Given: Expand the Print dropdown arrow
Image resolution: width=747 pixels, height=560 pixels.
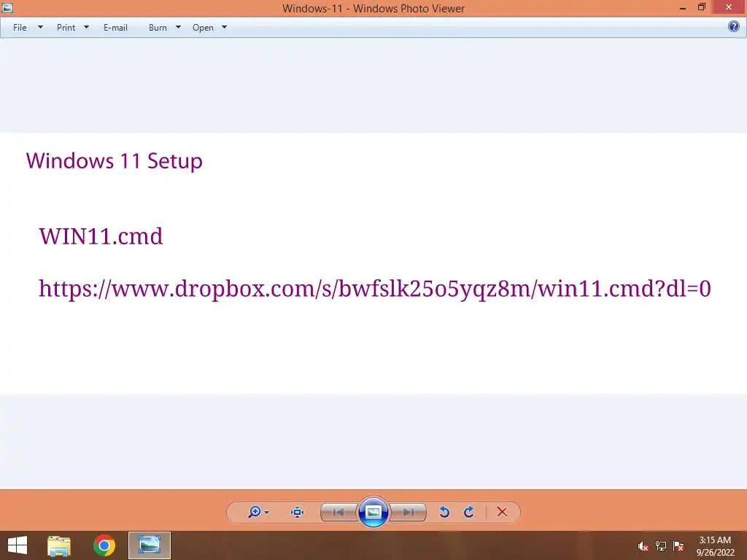Looking at the screenshot, I should point(86,27).
